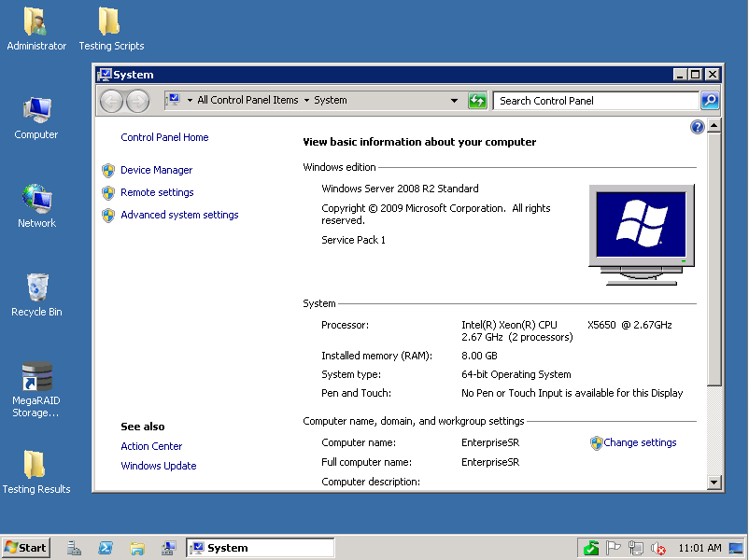Click the scrollbar down arrow
This screenshot has width=749, height=560.
[714, 482]
